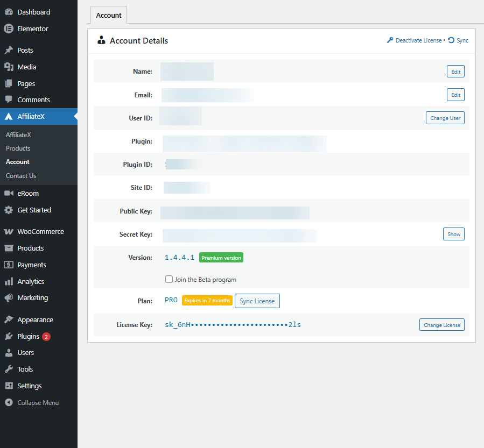Click the Elementor logo icon
The image size is (484, 448).
pyautogui.click(x=9, y=29)
